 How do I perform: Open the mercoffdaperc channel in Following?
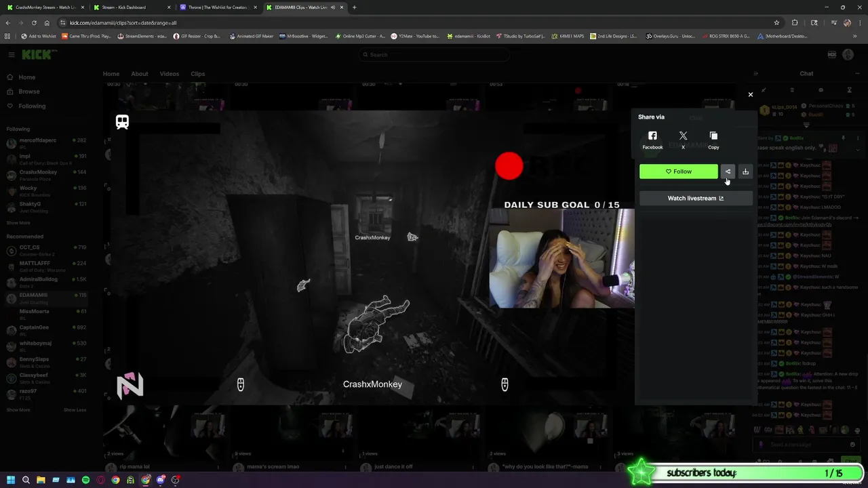(46, 143)
